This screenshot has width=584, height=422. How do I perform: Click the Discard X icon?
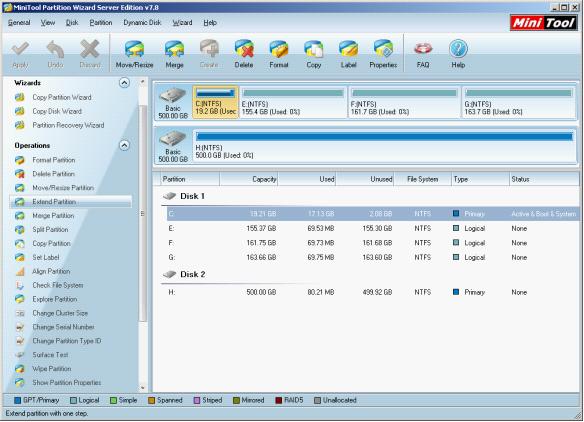90,54
